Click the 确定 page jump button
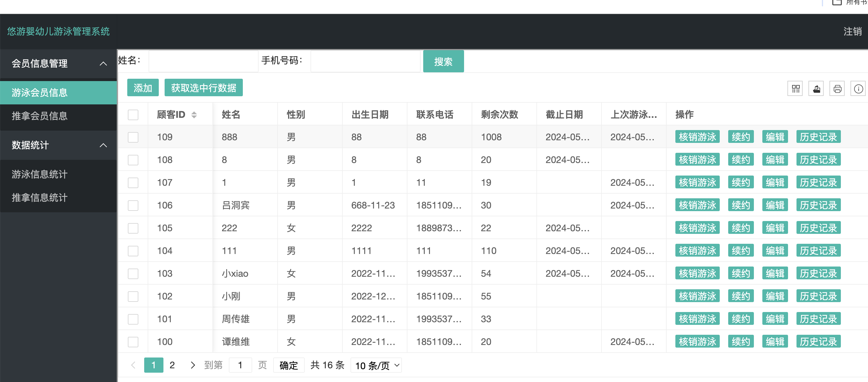 point(289,365)
